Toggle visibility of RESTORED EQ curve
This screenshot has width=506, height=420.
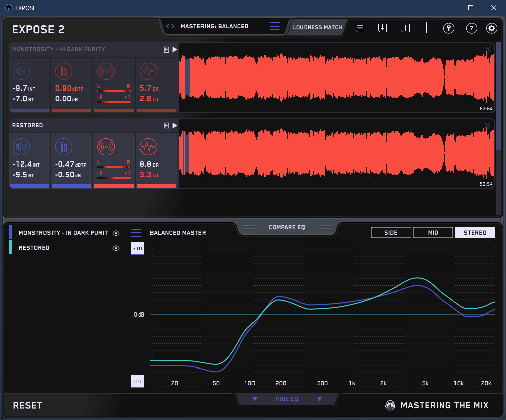click(x=116, y=248)
